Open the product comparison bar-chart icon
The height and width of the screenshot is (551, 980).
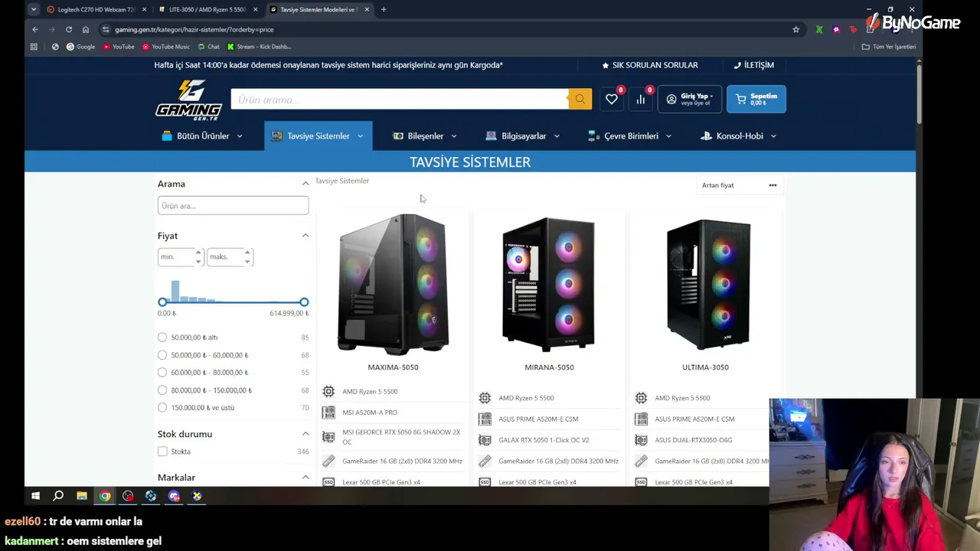pyautogui.click(x=641, y=99)
